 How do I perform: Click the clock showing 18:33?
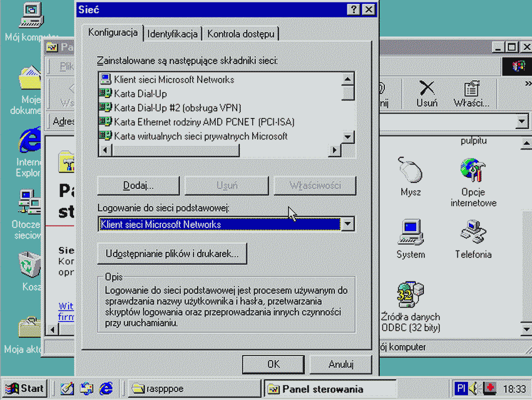(514, 389)
